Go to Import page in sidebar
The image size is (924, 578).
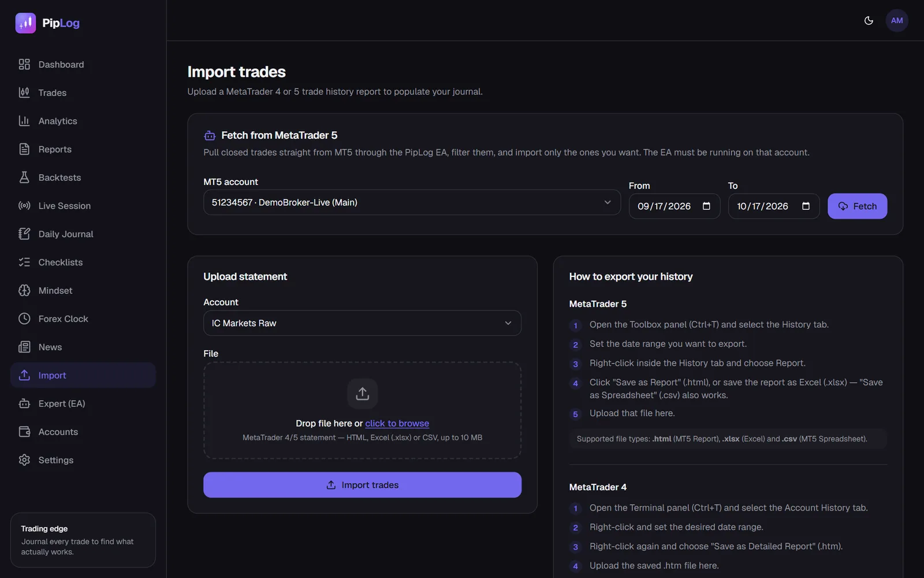click(x=83, y=375)
